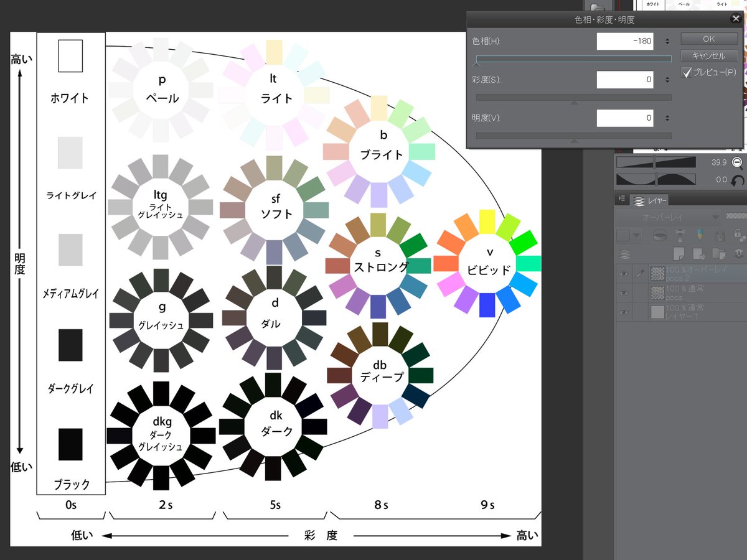Hide the レイヤー 1 layer eye icon
This screenshot has height=560, width=747.
(623, 312)
